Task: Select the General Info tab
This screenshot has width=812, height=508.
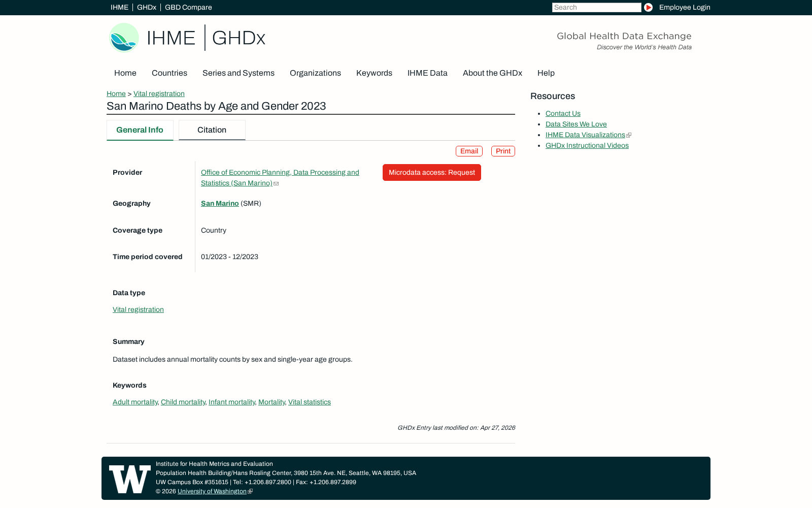Action: tap(140, 130)
